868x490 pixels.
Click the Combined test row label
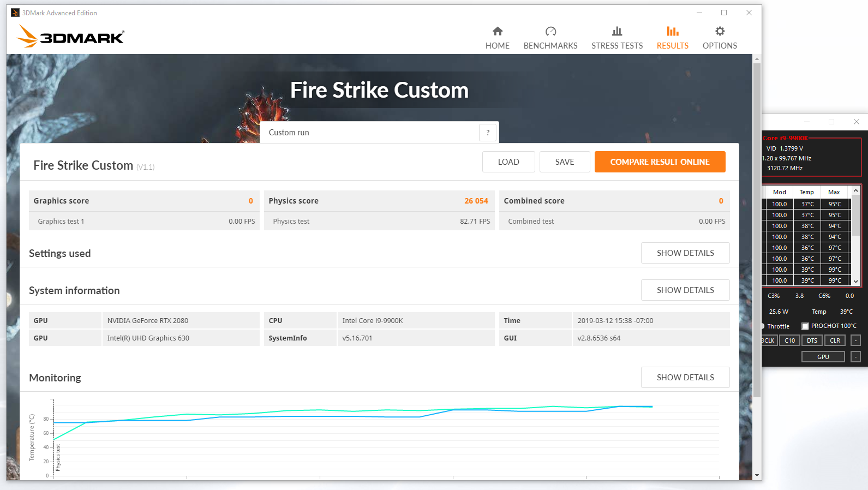531,222
